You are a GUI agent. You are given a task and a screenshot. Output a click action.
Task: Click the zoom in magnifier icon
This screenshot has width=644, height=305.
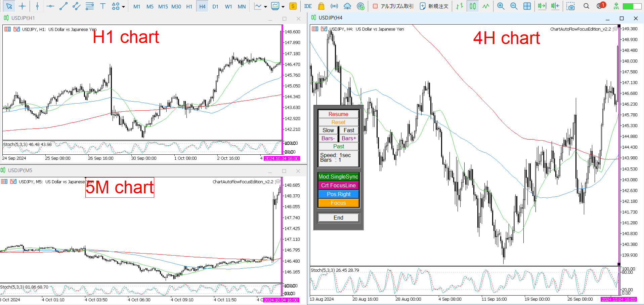point(501,6)
